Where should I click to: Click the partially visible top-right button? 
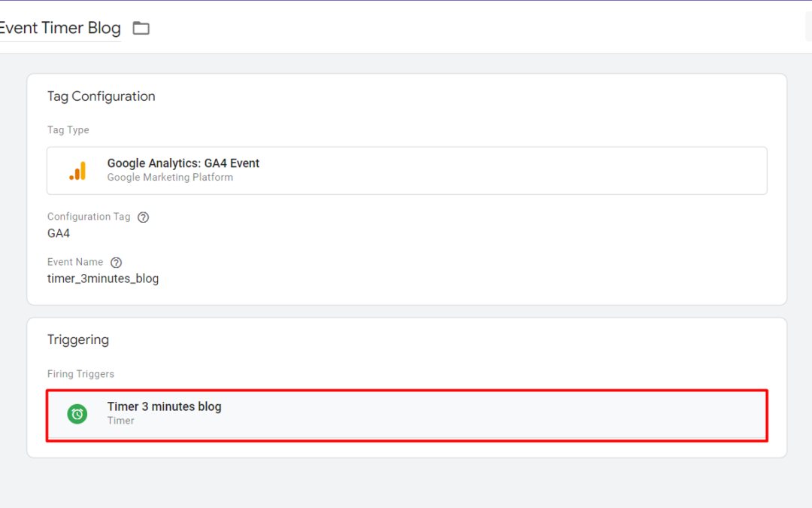click(807, 27)
